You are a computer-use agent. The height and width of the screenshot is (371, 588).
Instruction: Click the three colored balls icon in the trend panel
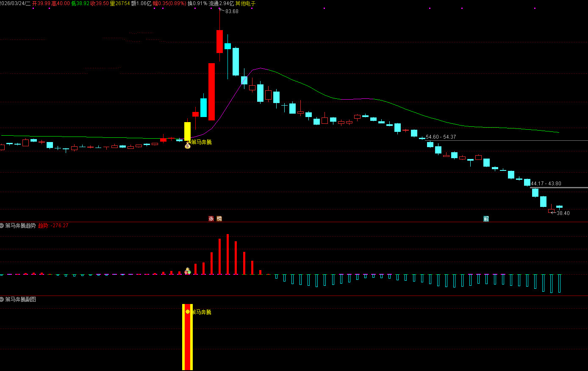pos(188,271)
